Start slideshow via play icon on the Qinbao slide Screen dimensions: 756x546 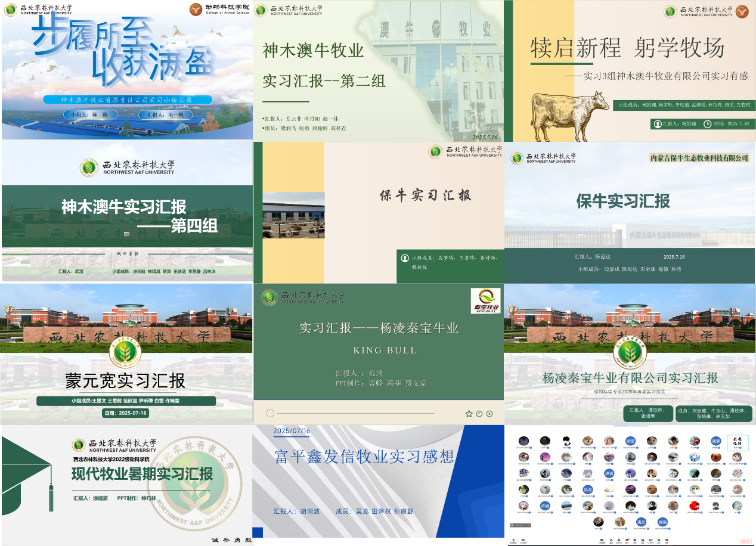click(x=489, y=414)
